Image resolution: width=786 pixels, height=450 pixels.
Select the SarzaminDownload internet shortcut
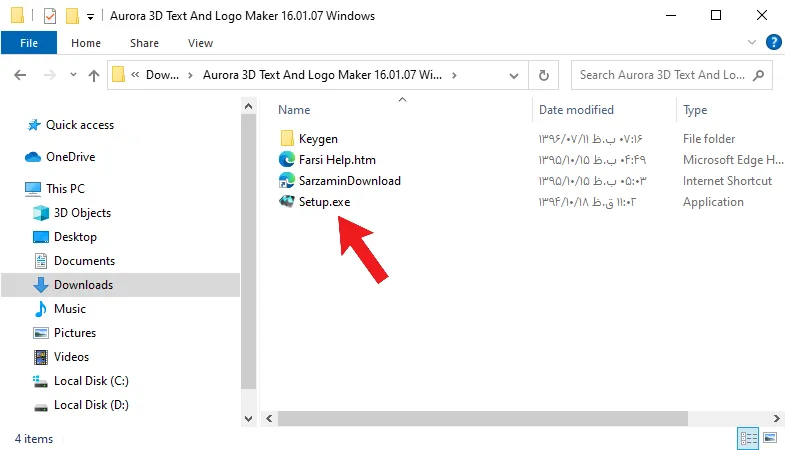pos(349,181)
